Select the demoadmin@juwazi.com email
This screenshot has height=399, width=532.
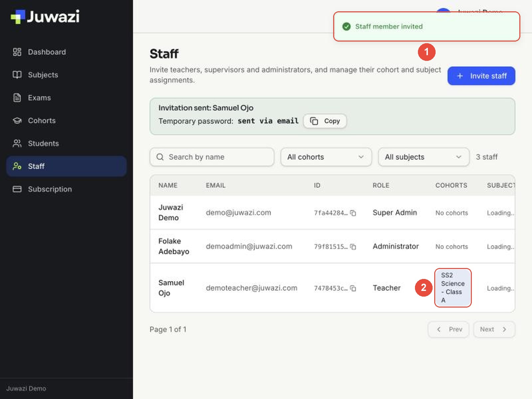click(x=249, y=246)
